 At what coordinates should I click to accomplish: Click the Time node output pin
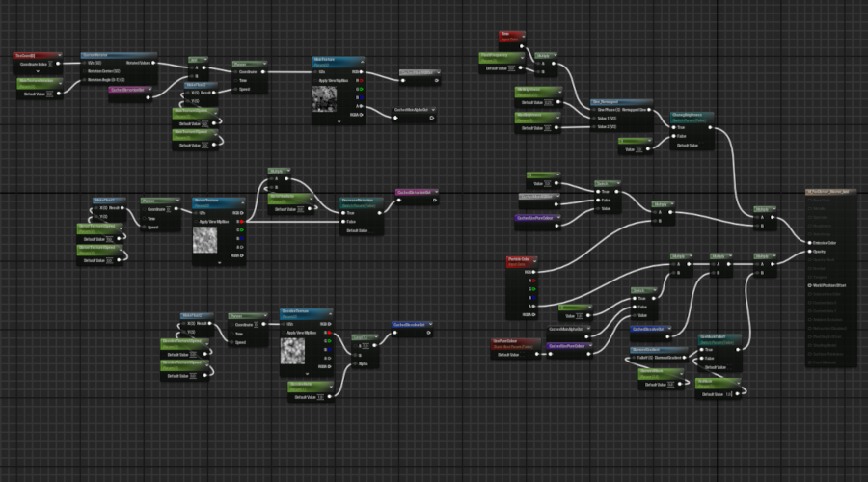pos(522,46)
